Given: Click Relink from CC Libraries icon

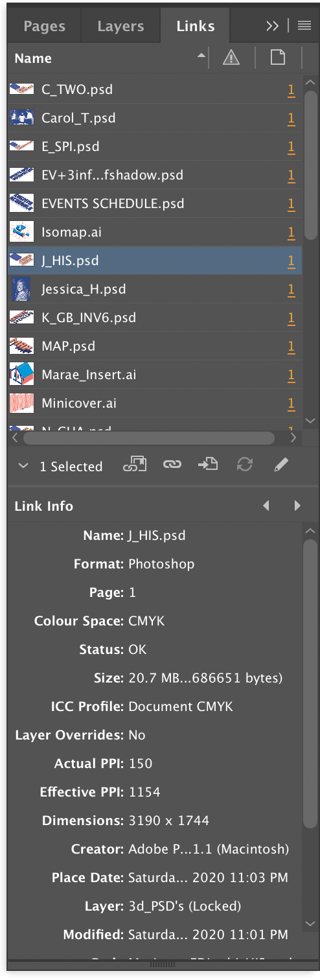Looking at the screenshot, I should [x=135, y=465].
